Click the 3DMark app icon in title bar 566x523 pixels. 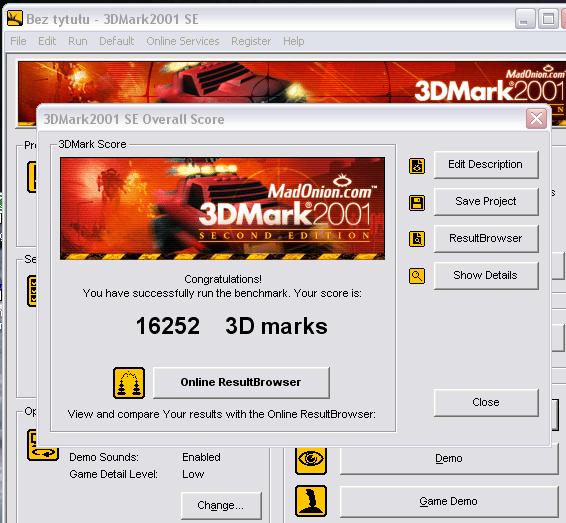click(x=15, y=18)
